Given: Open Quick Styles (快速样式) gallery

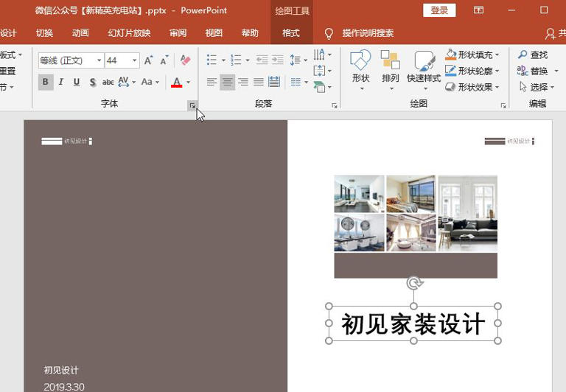Looking at the screenshot, I should click(x=424, y=68).
